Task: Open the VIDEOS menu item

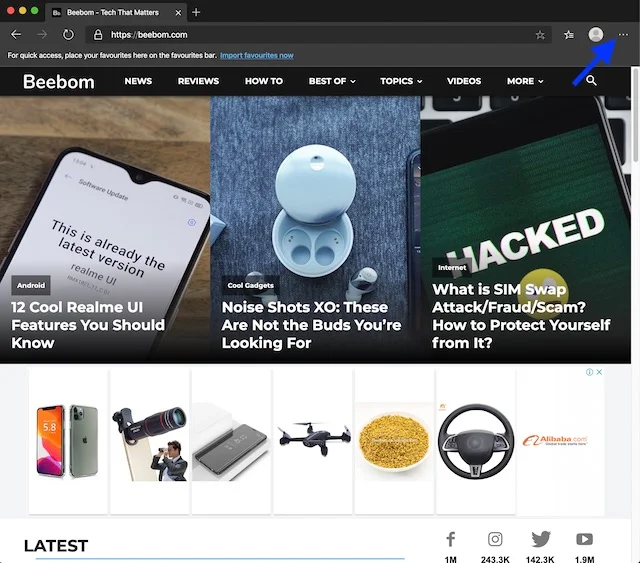Action: (x=464, y=81)
